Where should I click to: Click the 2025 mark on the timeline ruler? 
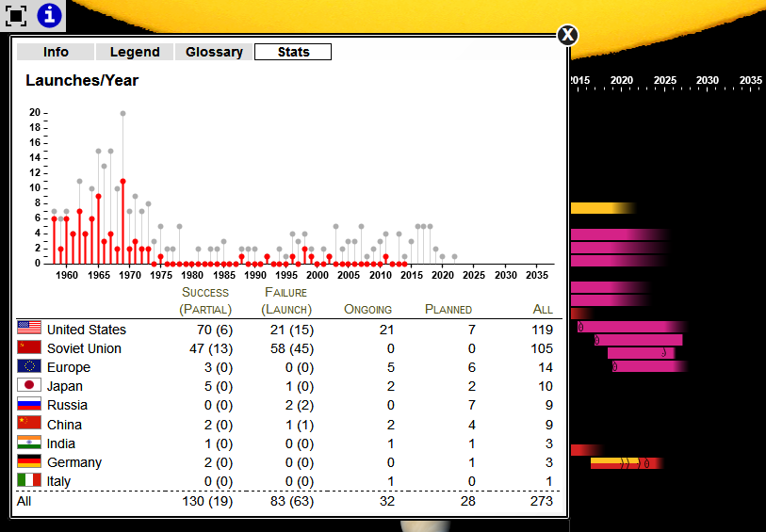665,80
